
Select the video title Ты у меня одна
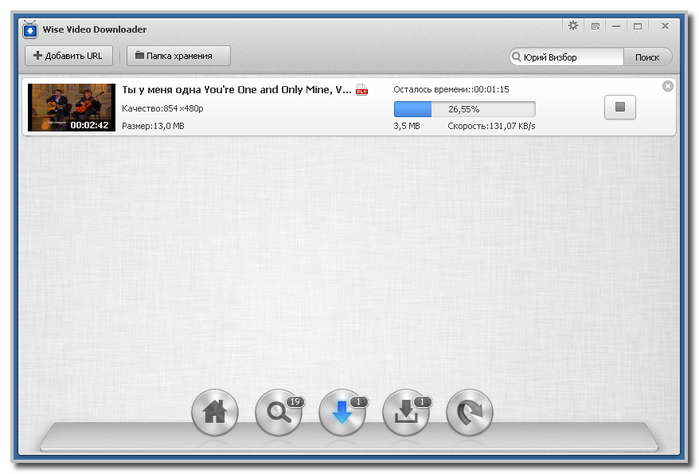[x=237, y=90]
